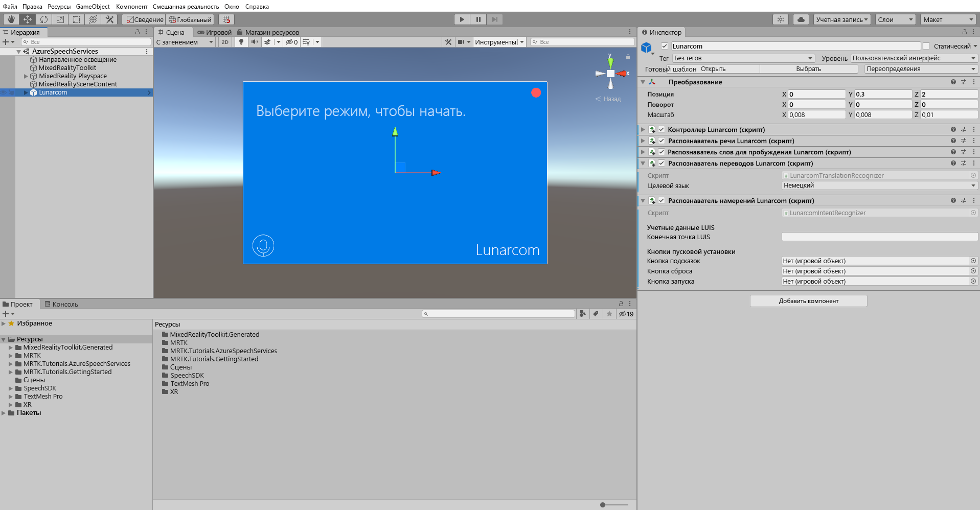Toggle Глобальный coordinate mode button

[x=190, y=19]
